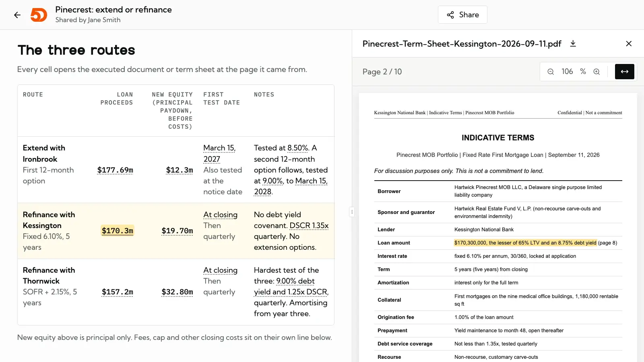
Task: Select the Refinance with Kessington route name
Action: point(49,220)
